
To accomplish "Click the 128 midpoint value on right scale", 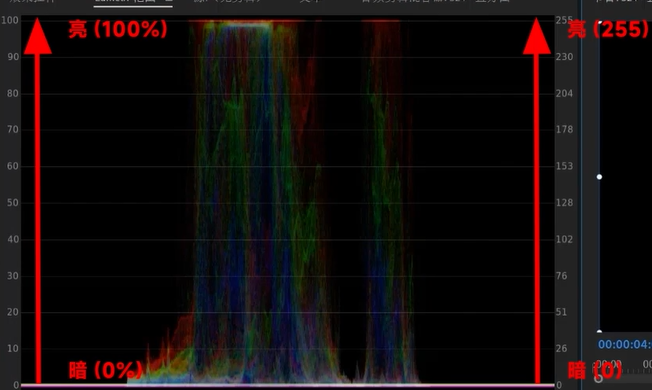I will coord(564,202).
